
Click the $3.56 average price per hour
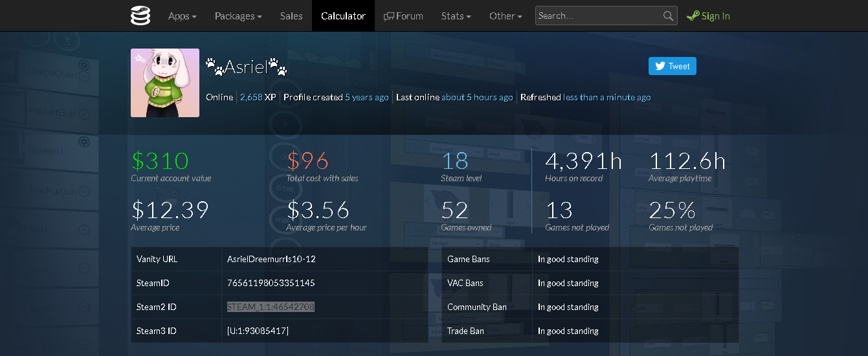point(318,210)
